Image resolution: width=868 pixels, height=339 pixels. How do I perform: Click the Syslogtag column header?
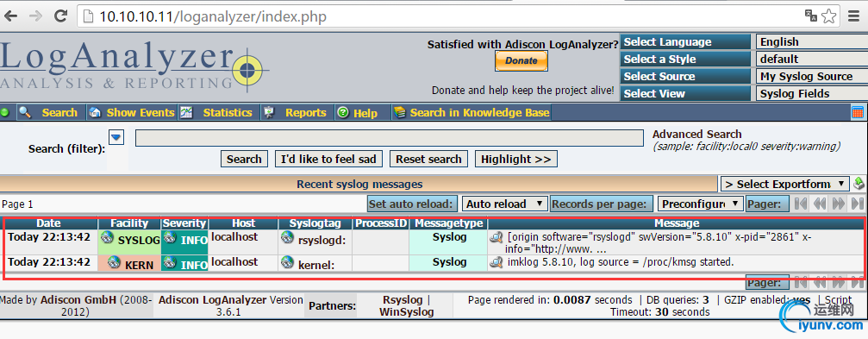315,223
